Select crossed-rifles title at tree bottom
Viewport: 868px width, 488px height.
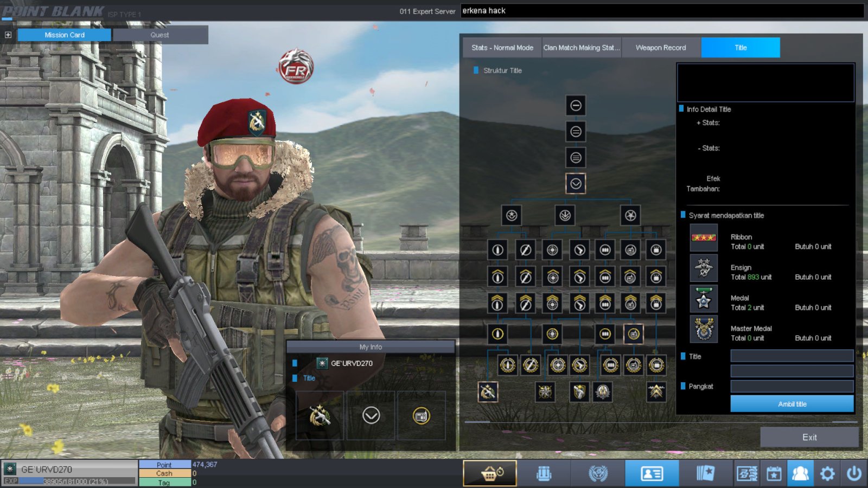(x=488, y=391)
